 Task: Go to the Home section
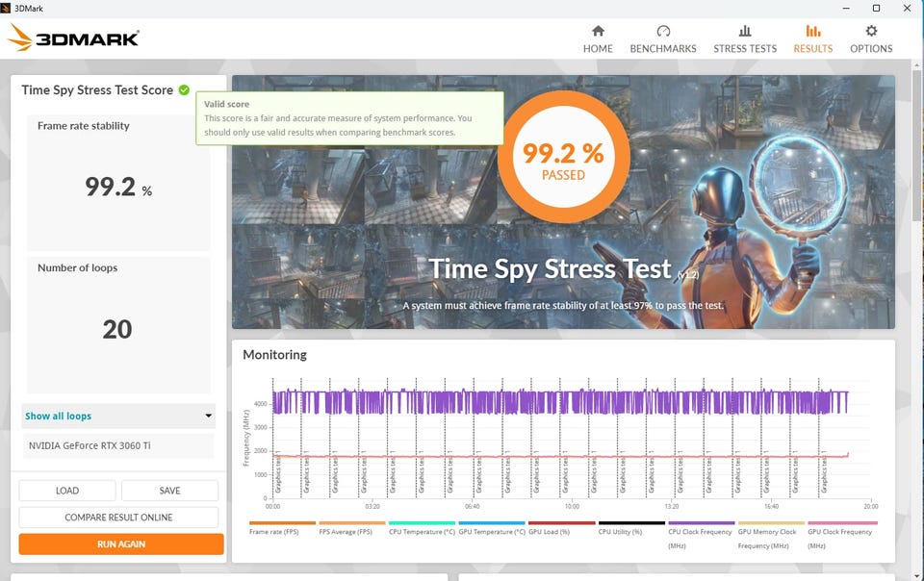[598, 38]
